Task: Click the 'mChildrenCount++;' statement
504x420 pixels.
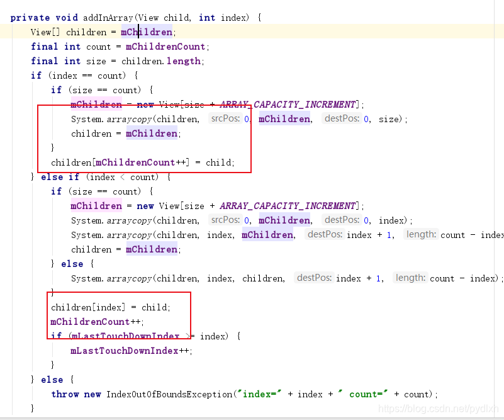Action: pyautogui.click(x=97, y=322)
